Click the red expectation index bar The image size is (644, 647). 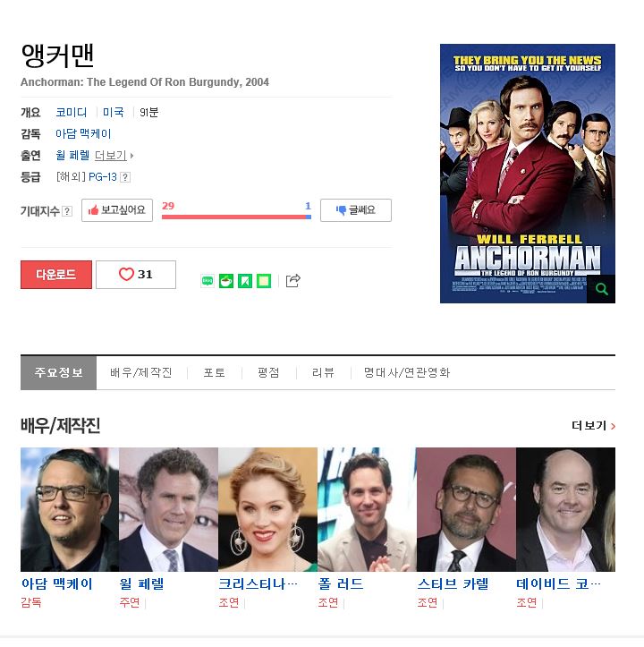pyautogui.click(x=234, y=217)
